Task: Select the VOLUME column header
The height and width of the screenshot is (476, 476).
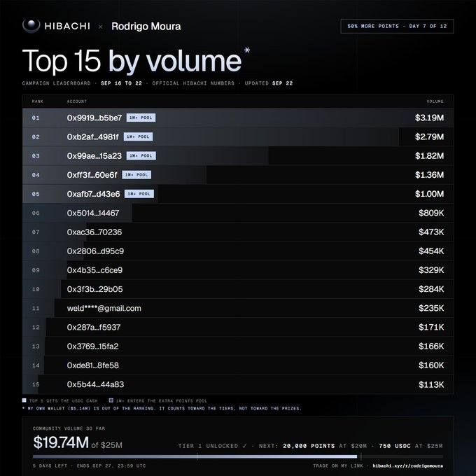Action: tap(435, 101)
